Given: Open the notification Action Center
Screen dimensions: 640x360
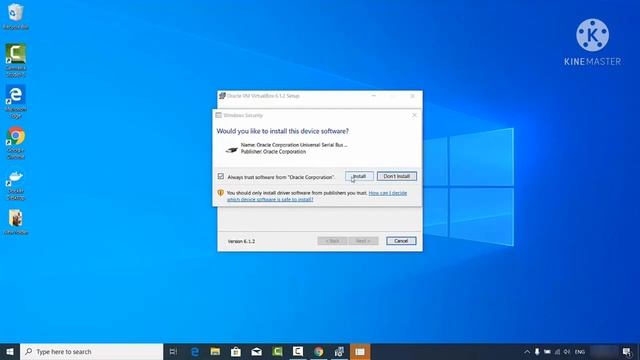Looking at the screenshot, I should pos(627,351).
